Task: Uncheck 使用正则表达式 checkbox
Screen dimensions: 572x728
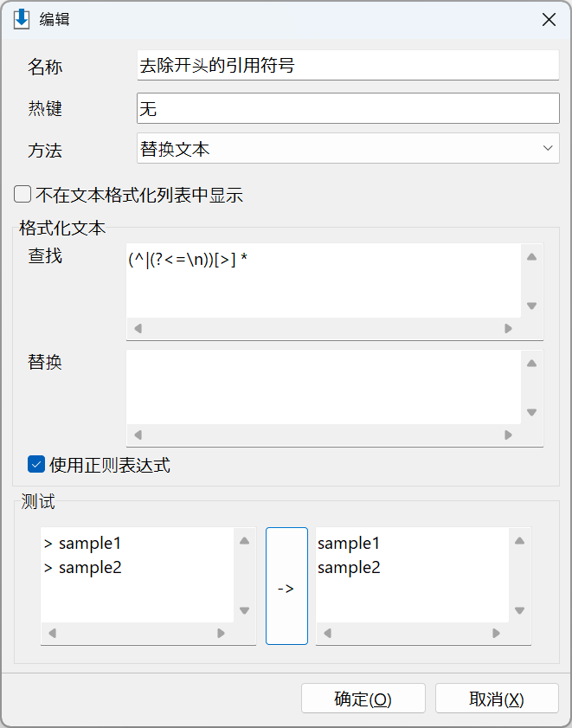Action: pos(36,464)
